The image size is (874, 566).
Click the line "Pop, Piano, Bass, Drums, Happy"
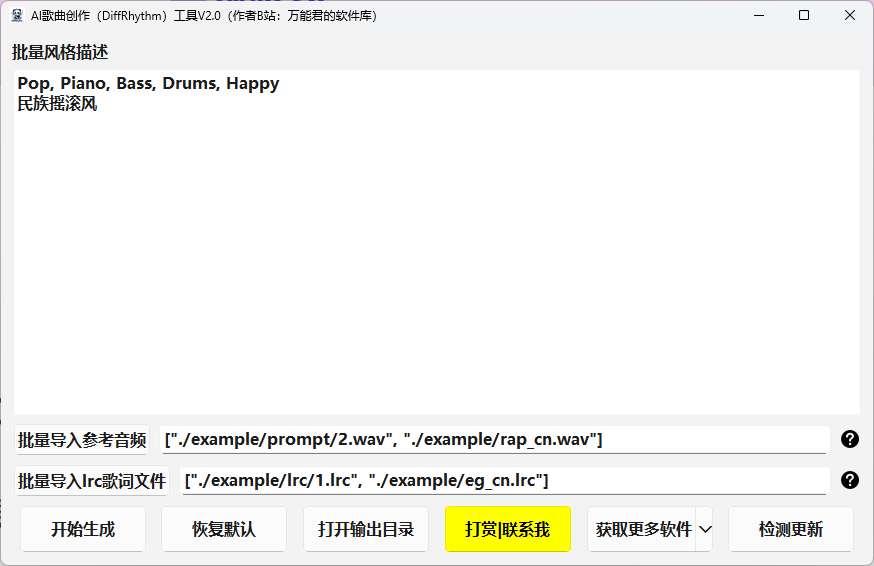pos(148,83)
